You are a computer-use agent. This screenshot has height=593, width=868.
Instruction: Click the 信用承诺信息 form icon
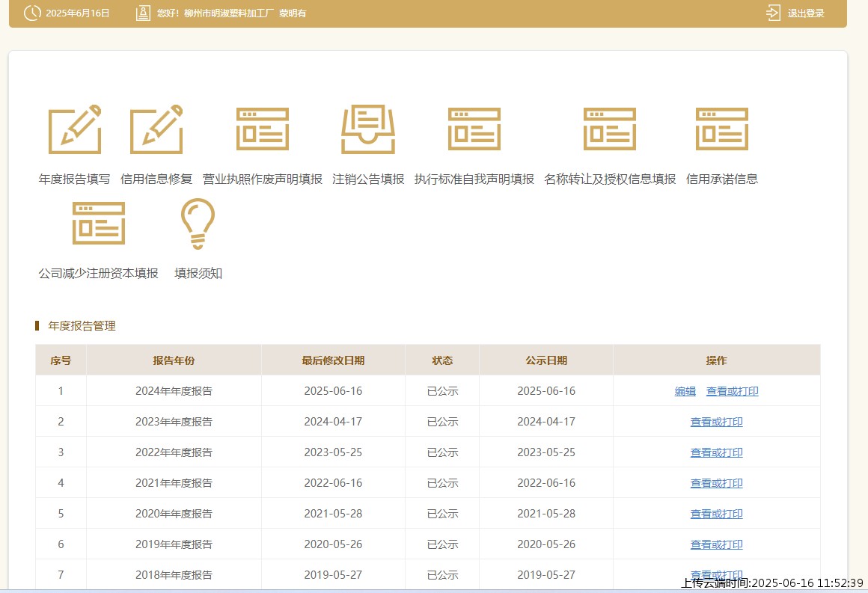click(x=722, y=129)
